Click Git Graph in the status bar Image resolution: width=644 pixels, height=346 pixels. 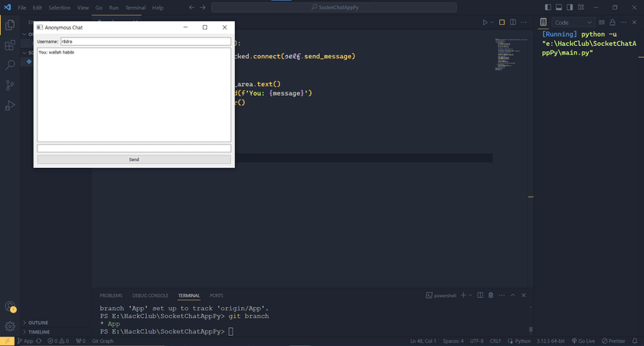tap(103, 341)
